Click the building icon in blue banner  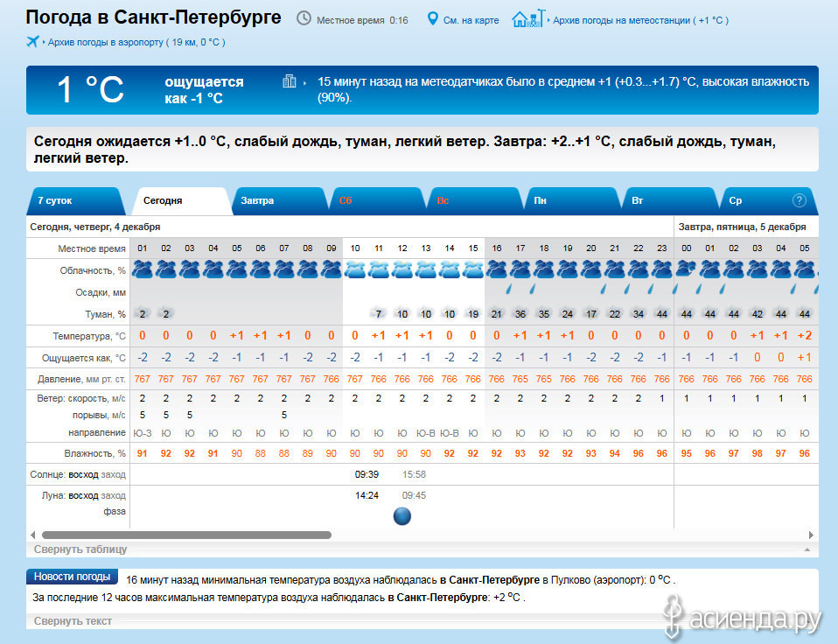pyautogui.click(x=290, y=81)
